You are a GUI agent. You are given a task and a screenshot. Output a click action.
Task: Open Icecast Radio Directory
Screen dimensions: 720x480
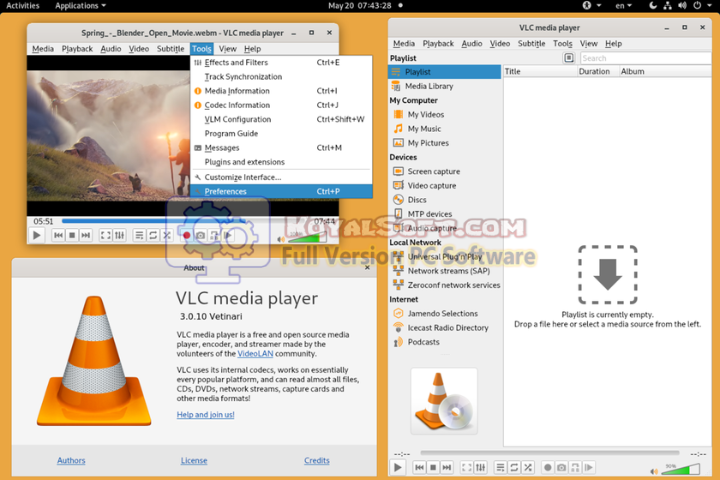coord(444,328)
